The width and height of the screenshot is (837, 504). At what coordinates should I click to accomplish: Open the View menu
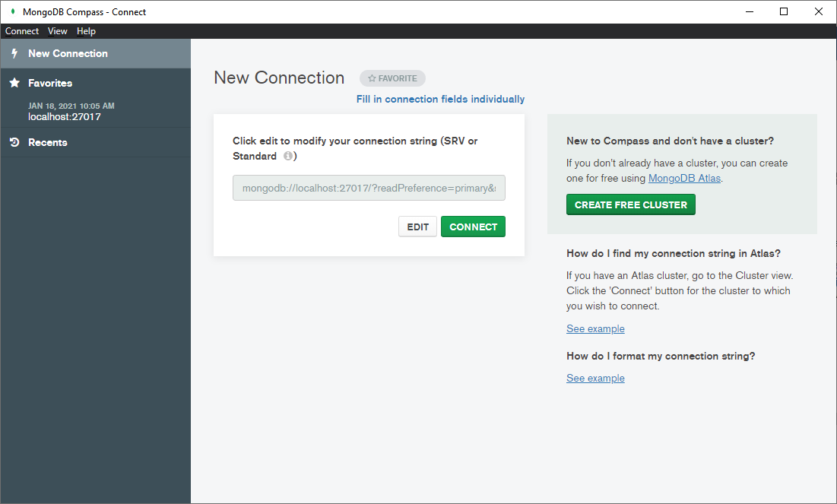pyautogui.click(x=58, y=31)
